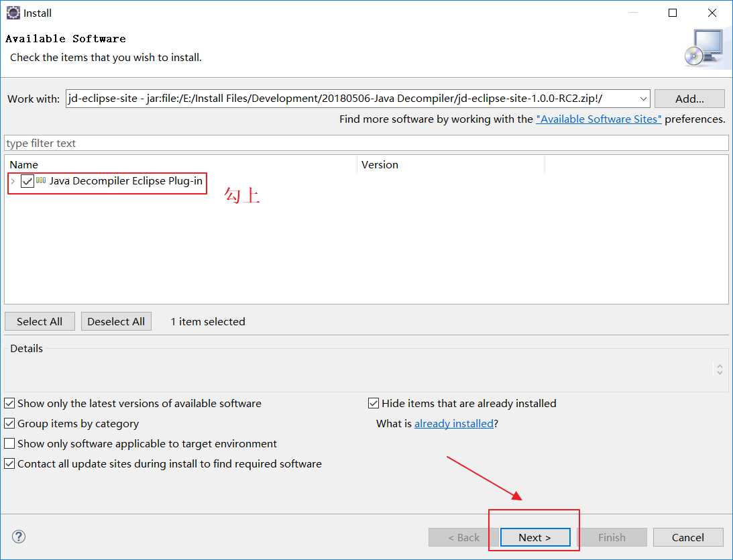Click the Details scroll down arrow

[720, 373]
